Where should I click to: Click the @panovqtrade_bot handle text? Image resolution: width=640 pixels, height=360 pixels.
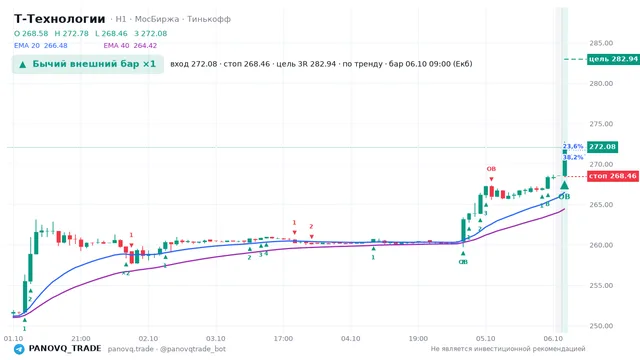coord(193,349)
